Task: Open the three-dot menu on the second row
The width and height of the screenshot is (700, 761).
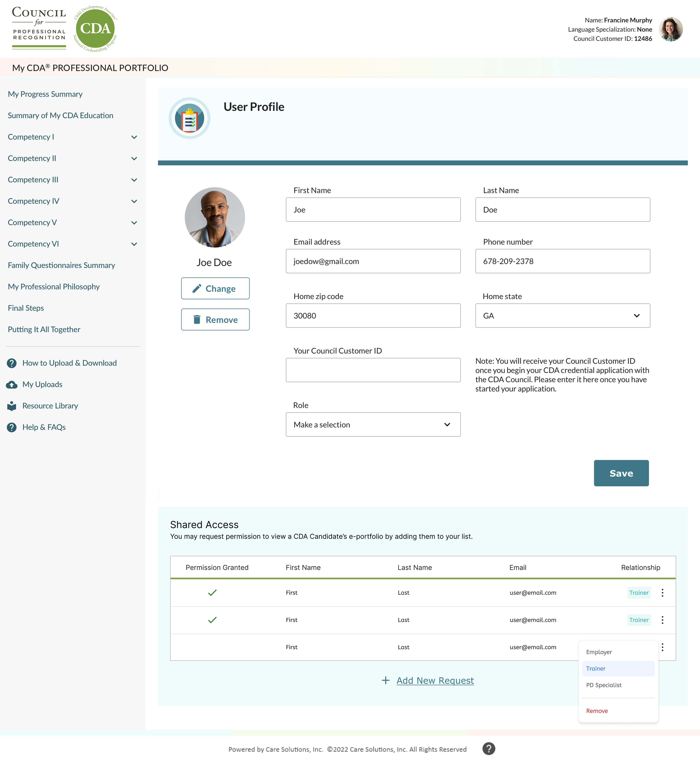Action: [x=662, y=620]
